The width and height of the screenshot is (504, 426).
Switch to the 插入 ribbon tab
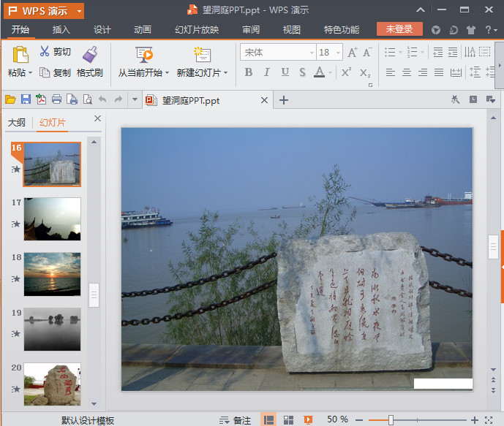point(61,29)
